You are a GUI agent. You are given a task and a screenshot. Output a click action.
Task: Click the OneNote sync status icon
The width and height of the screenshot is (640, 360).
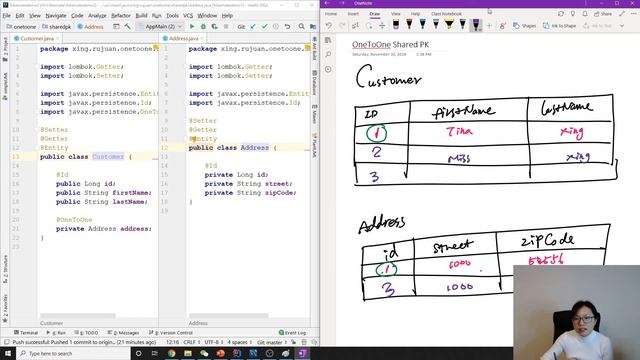561,14
